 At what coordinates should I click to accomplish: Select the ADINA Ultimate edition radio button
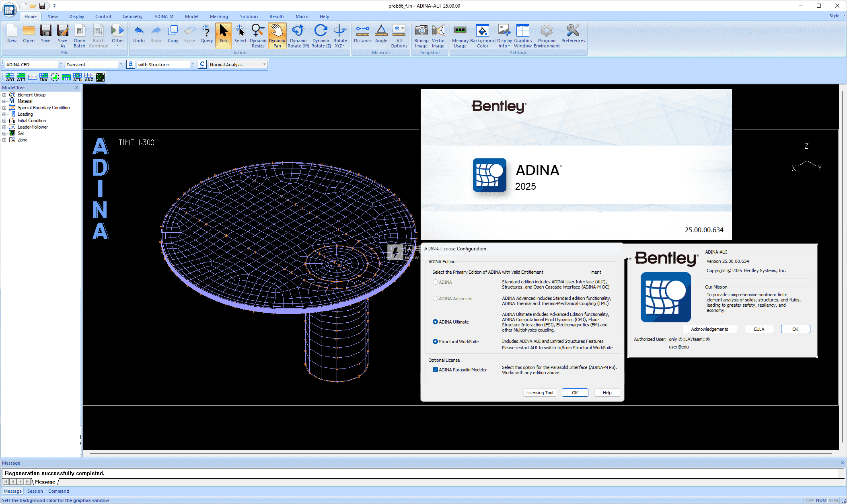click(435, 322)
